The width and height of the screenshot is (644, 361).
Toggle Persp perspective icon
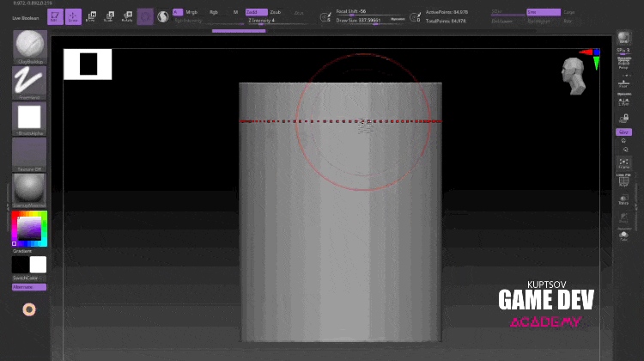coord(624,63)
